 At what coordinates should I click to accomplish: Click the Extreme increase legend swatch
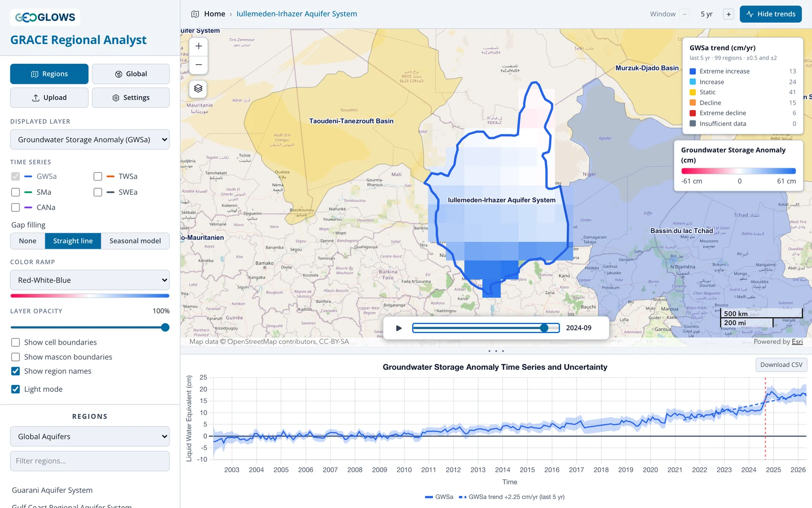[x=692, y=71]
